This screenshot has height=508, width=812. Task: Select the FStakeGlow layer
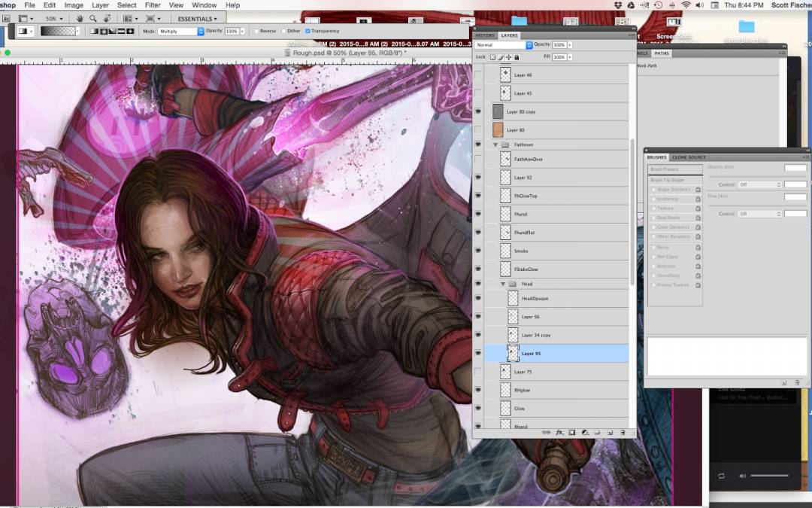(556, 269)
